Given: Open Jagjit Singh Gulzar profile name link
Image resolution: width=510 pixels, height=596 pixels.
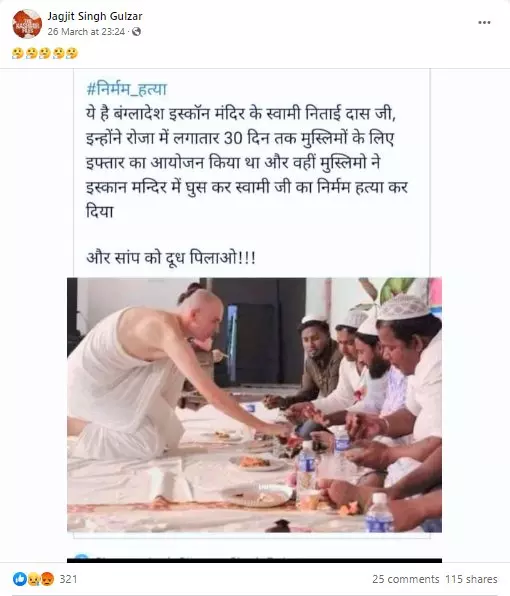Looking at the screenshot, I should (x=95, y=16).
